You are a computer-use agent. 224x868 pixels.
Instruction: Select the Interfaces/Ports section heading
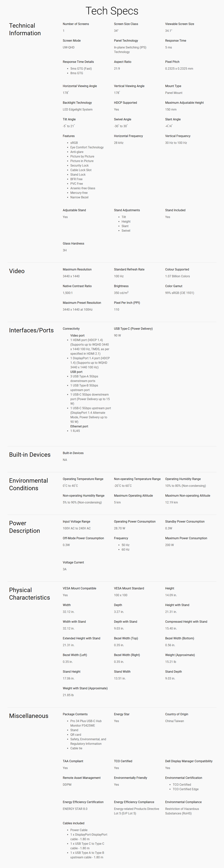click(31, 330)
